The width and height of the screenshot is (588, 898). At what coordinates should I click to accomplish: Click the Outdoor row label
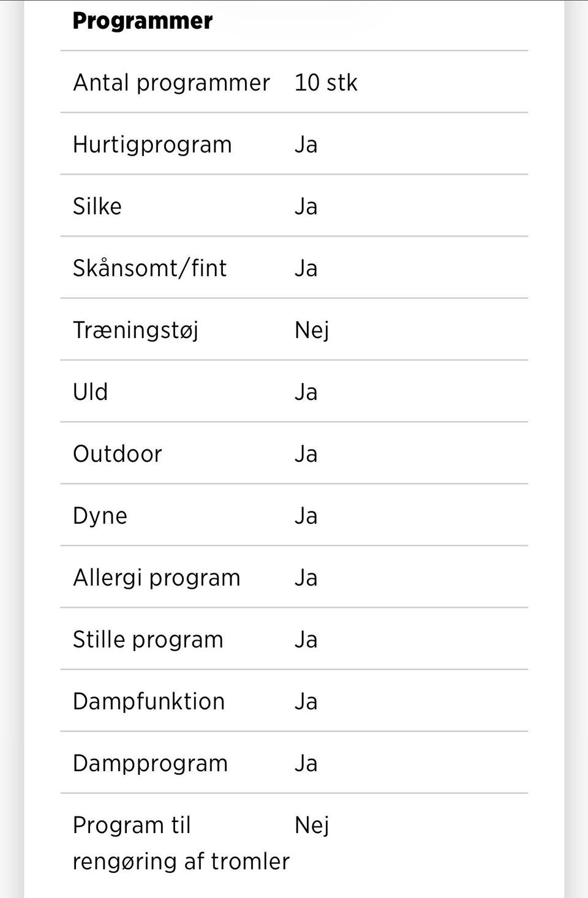click(117, 454)
